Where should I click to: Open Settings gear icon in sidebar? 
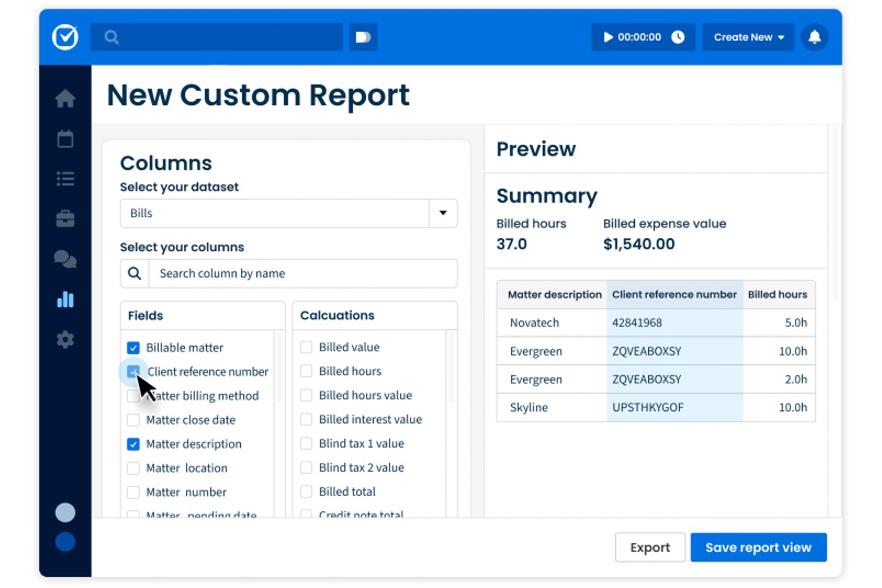pyautogui.click(x=66, y=340)
